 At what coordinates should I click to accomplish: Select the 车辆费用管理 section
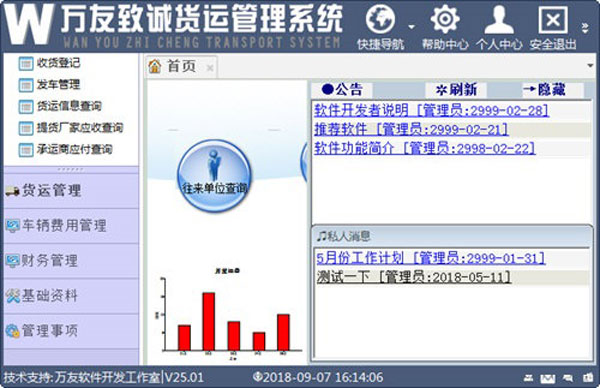tap(71, 226)
